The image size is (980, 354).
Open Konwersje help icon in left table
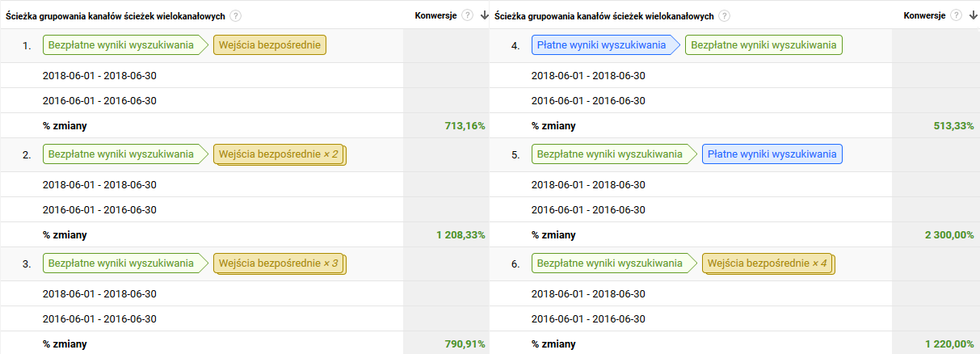pyautogui.click(x=468, y=15)
